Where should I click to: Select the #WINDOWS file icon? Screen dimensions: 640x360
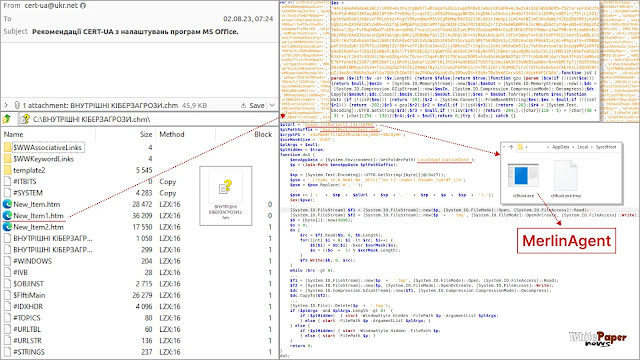[x=7, y=261]
